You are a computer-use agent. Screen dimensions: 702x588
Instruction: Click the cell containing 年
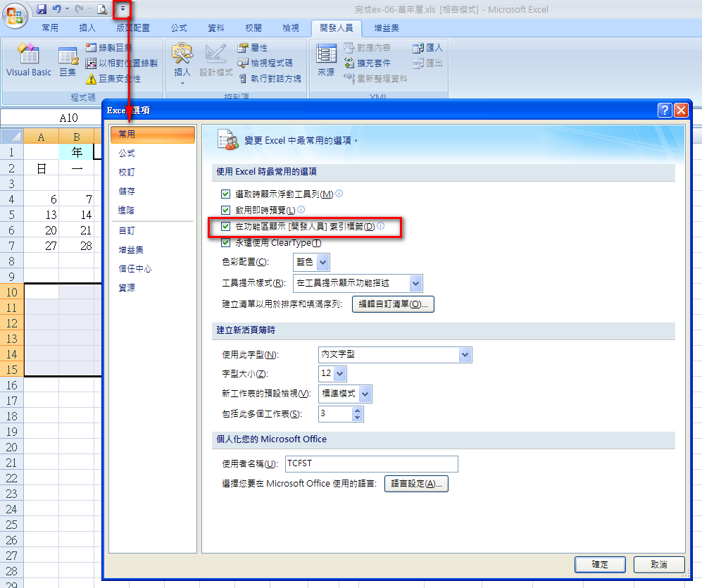(77, 152)
